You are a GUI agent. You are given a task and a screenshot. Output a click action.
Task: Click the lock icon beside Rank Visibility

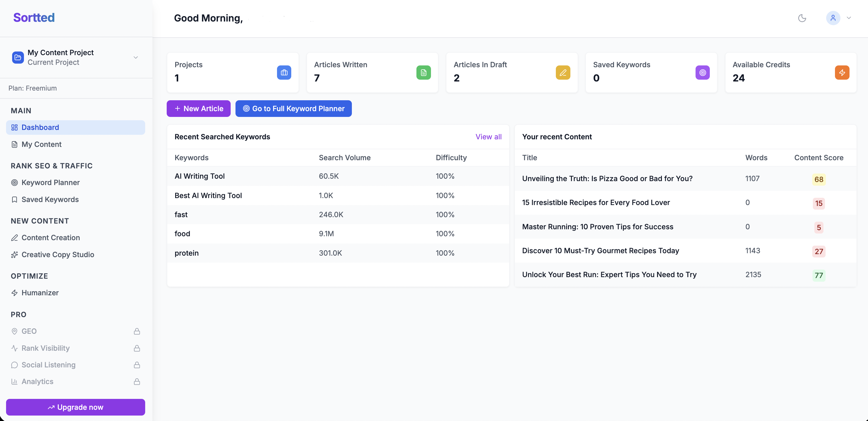coord(137,348)
